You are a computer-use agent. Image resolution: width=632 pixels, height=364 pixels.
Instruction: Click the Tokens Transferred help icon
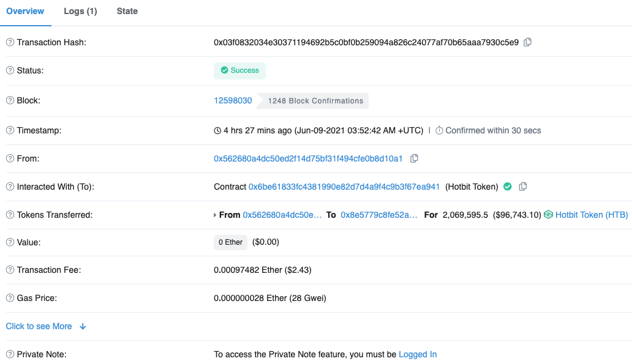[10, 215]
